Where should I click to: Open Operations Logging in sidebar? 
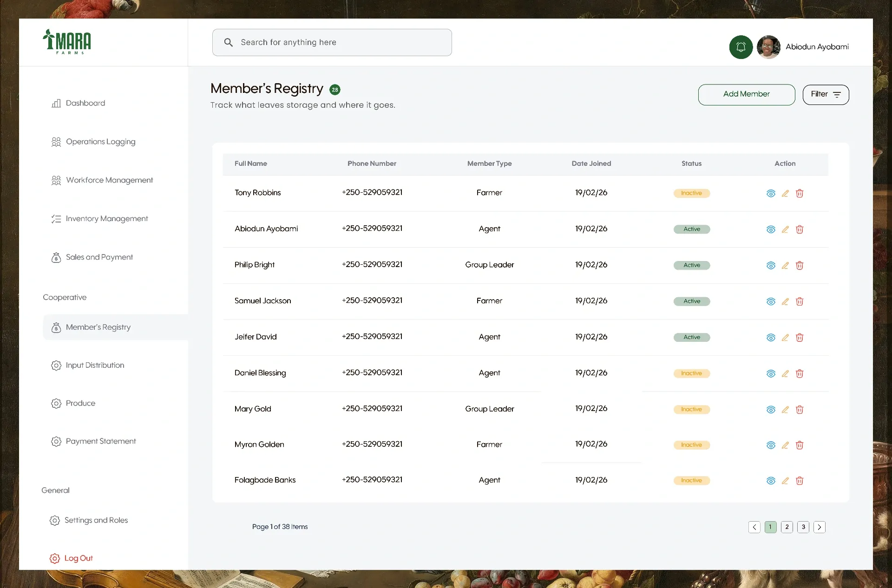pyautogui.click(x=93, y=142)
